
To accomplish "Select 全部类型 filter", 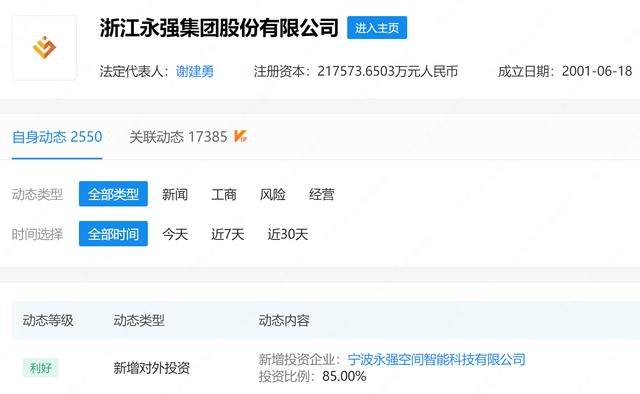I will (113, 194).
